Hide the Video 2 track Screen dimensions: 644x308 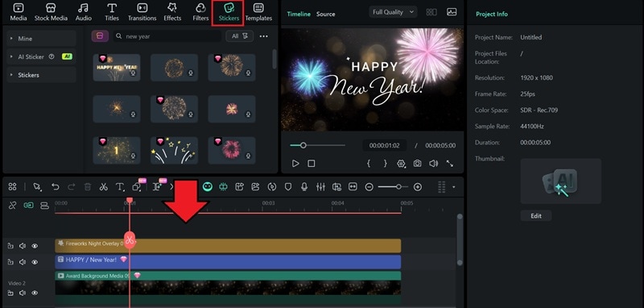(35, 293)
